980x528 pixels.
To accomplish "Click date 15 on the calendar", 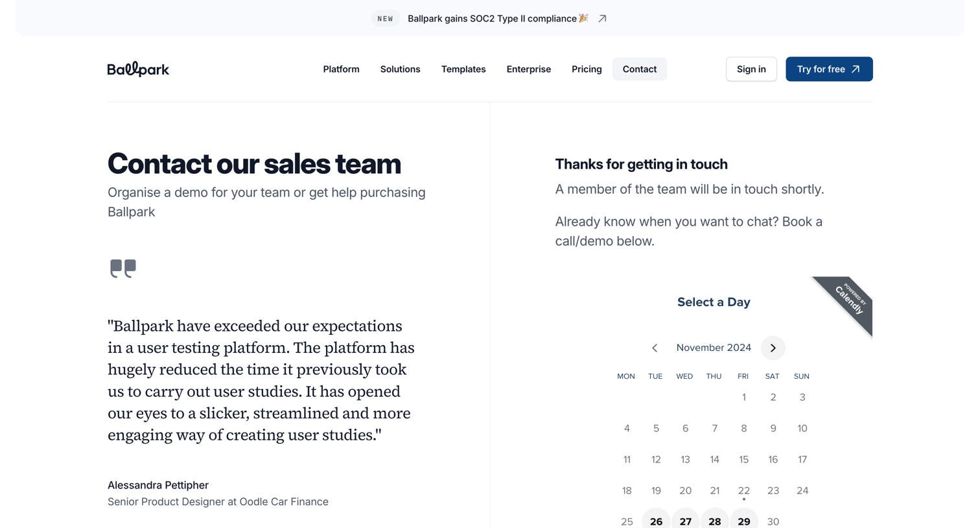I will pos(743,460).
